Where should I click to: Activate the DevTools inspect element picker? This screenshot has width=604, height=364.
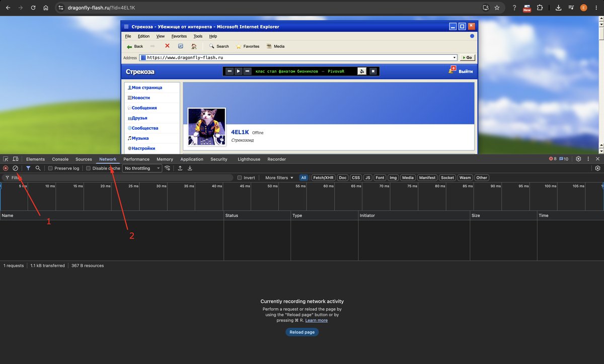(x=6, y=159)
